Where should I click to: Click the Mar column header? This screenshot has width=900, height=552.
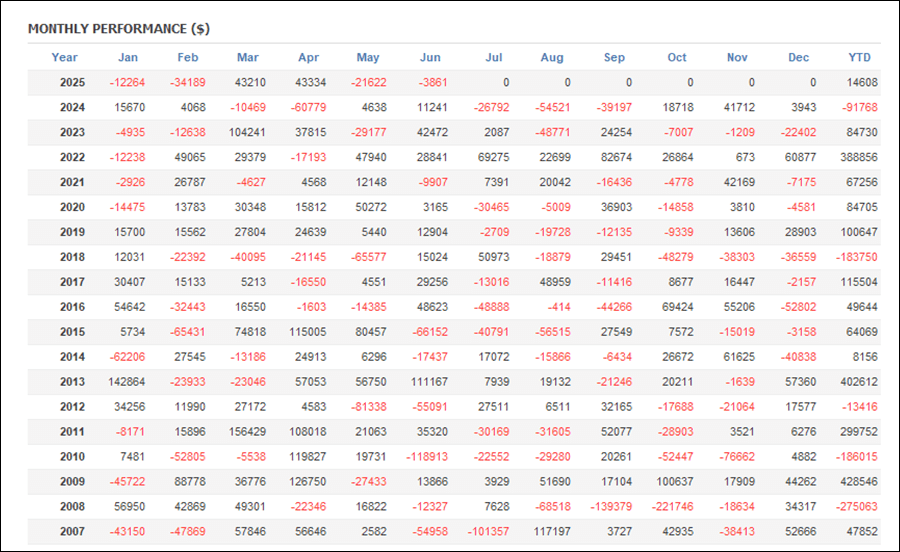coord(248,57)
